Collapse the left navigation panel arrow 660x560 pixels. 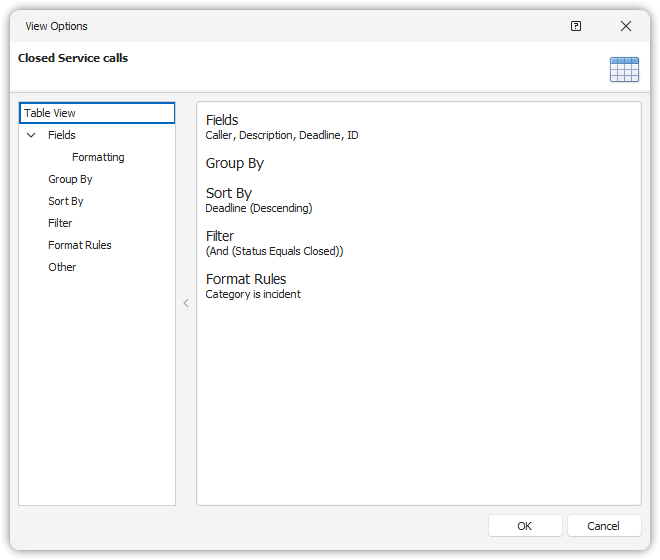tap(186, 303)
